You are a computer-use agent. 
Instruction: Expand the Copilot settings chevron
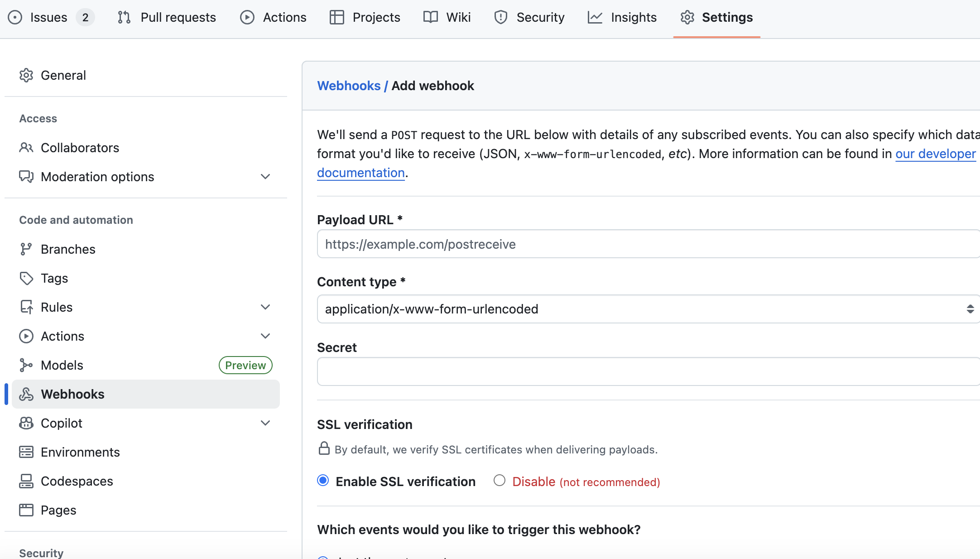point(265,423)
